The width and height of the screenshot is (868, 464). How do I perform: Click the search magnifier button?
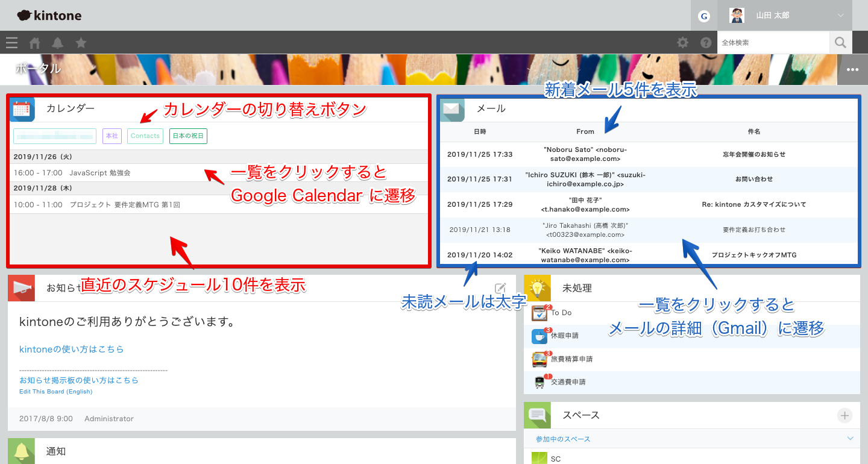[x=840, y=43]
